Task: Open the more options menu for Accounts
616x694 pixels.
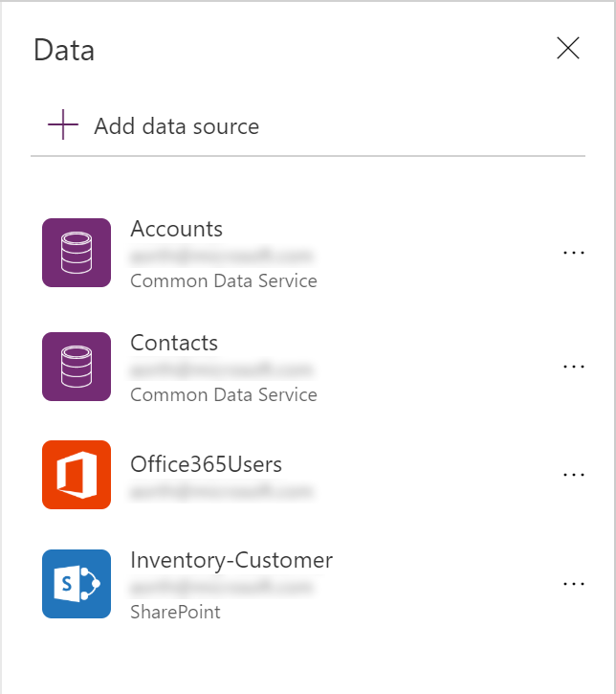Action: (574, 253)
